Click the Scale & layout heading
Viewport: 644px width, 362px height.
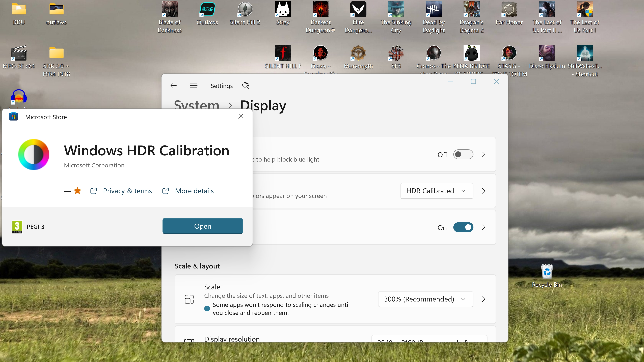tap(197, 266)
